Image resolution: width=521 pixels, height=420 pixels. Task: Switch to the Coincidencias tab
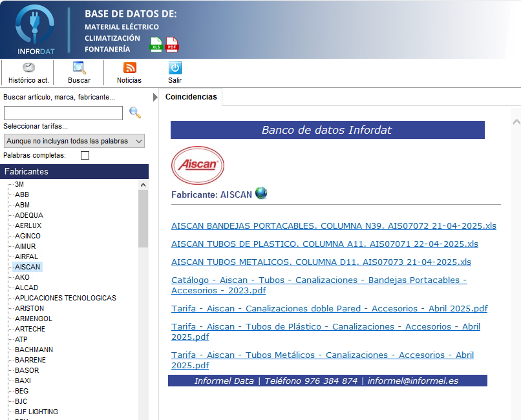[x=191, y=97]
